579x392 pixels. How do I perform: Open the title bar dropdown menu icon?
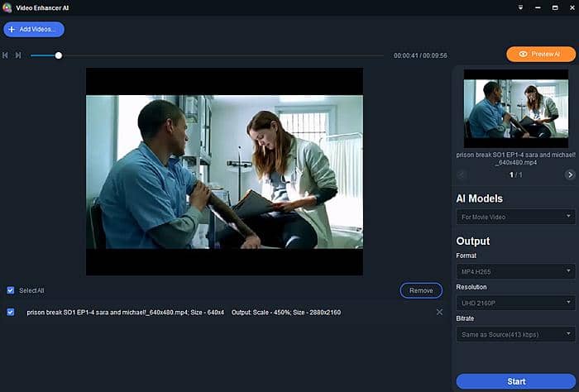pyautogui.click(x=520, y=7)
